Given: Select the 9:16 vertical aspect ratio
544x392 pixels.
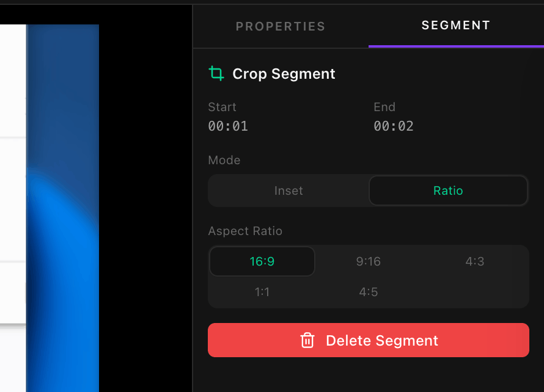Looking at the screenshot, I should pyautogui.click(x=368, y=261).
